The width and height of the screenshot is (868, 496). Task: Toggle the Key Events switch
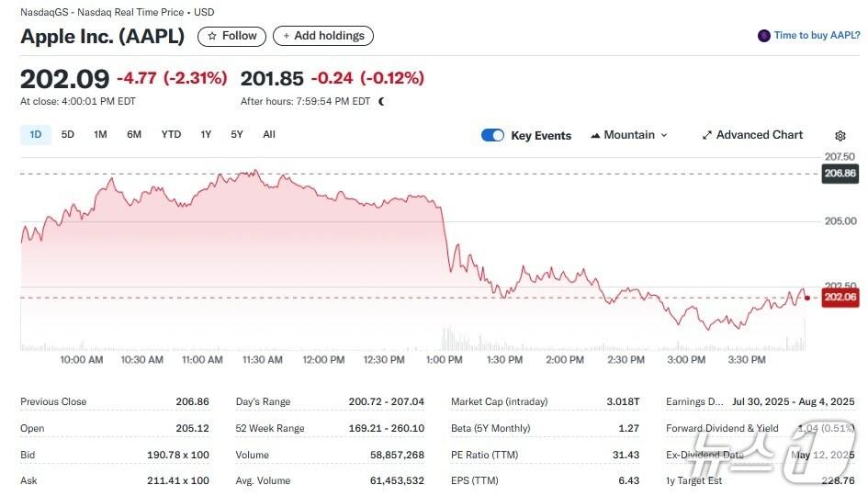pyautogui.click(x=493, y=135)
